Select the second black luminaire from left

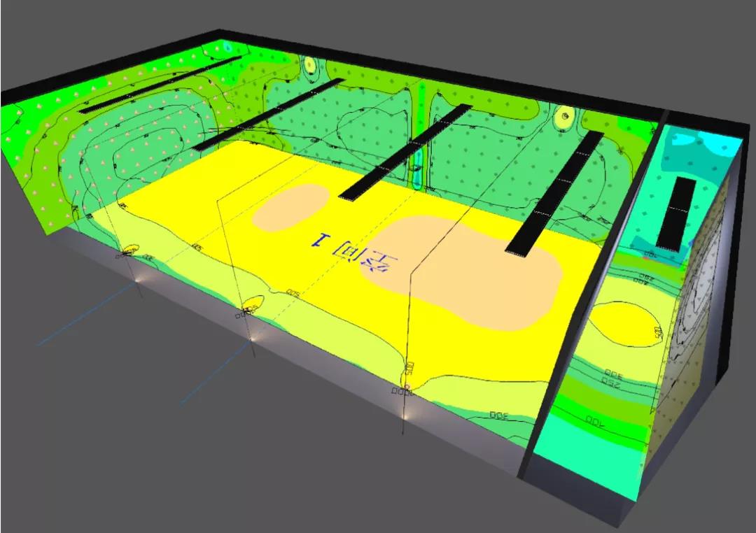tap(269, 114)
